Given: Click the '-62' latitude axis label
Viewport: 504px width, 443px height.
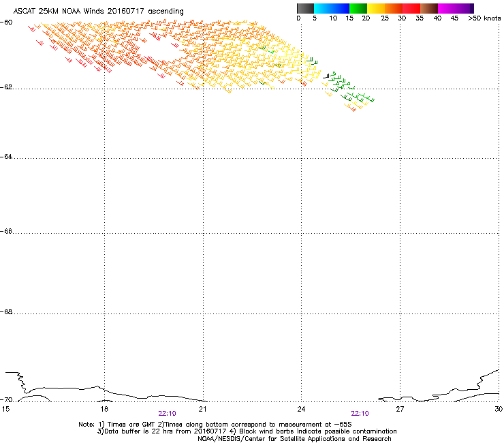Looking at the screenshot, I should 6,87.
